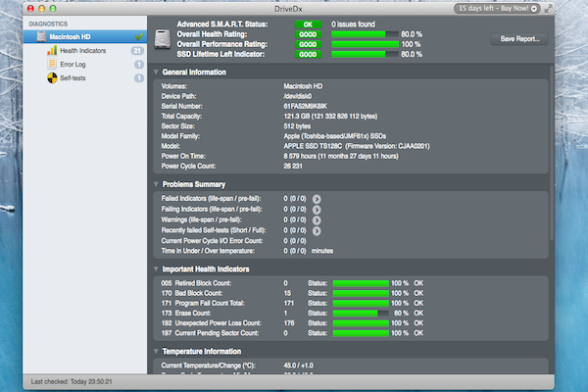The width and height of the screenshot is (588, 392).
Task: Click Model Family Apple Toshiba-based SSDs value
Action: click(x=334, y=136)
